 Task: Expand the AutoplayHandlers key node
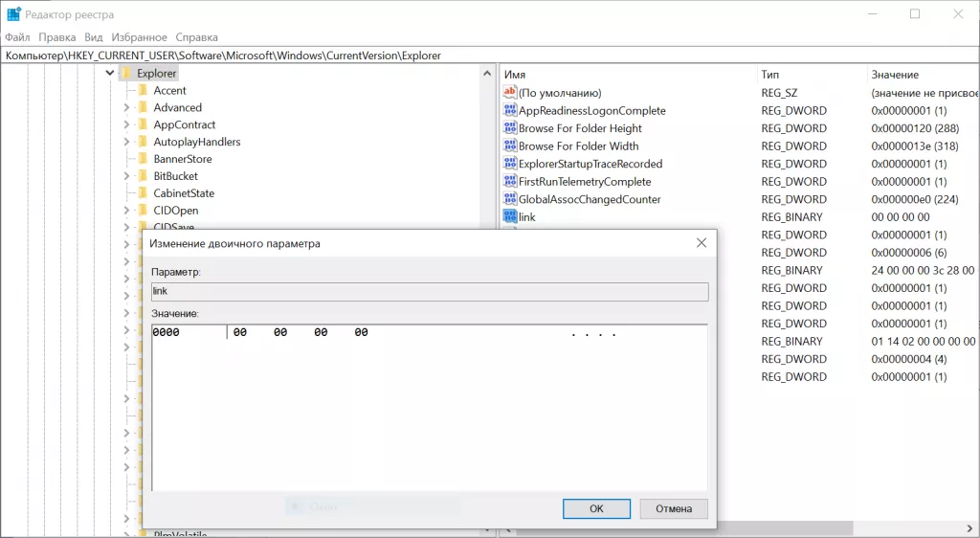tap(126, 142)
